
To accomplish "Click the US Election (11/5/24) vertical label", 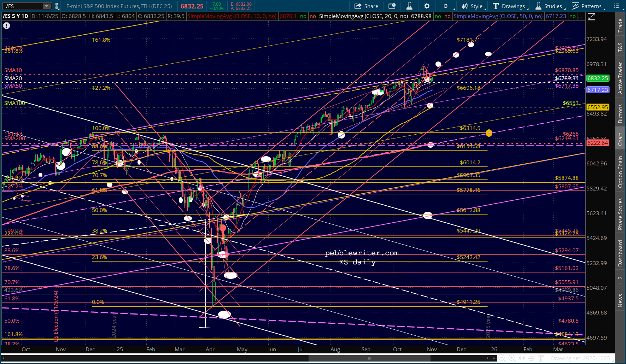I will [x=56, y=316].
